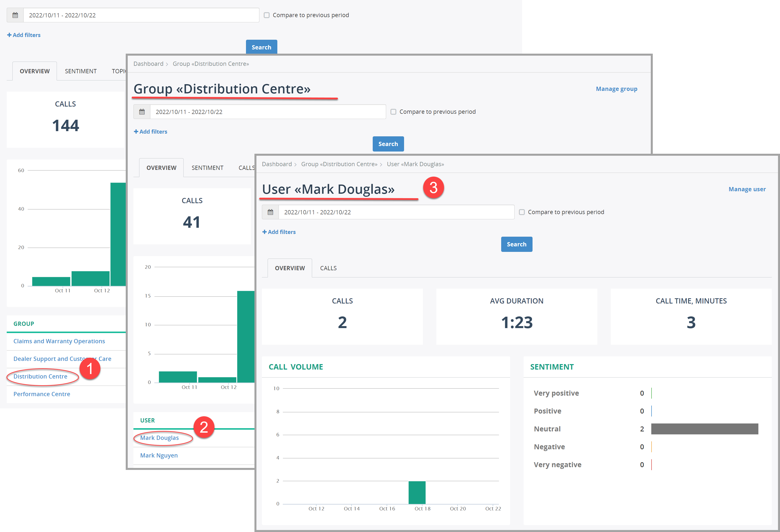
Task: Click the calendar icon on Mark Douglas panel
Action: 270,212
